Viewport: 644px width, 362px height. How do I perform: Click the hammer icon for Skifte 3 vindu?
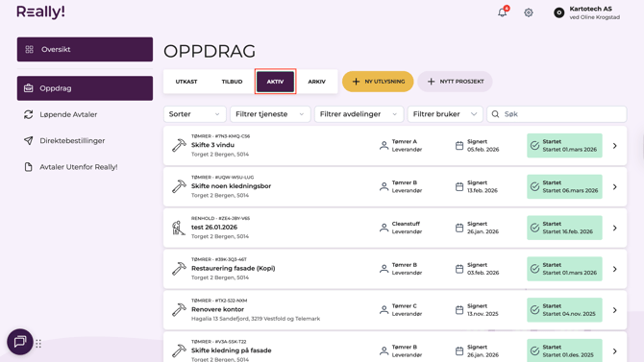point(179,145)
